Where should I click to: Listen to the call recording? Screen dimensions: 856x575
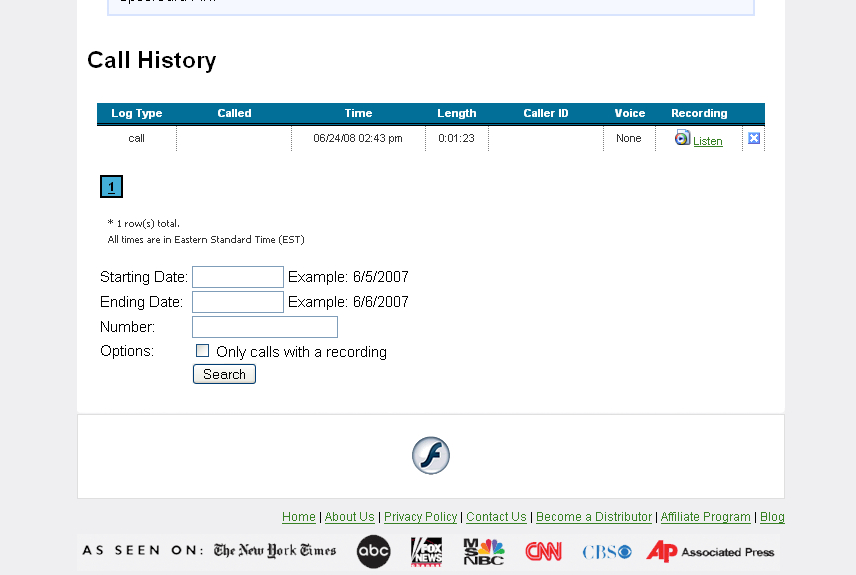click(707, 141)
